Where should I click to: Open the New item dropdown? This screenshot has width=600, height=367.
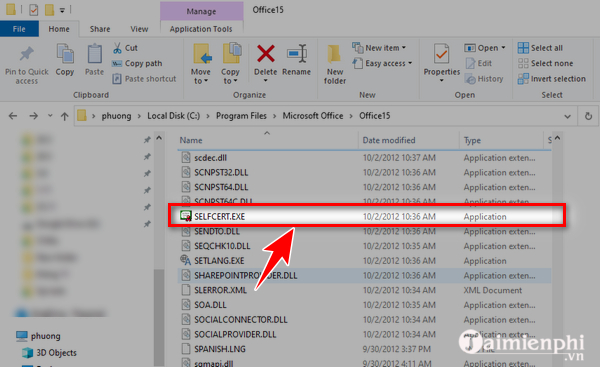click(x=379, y=48)
